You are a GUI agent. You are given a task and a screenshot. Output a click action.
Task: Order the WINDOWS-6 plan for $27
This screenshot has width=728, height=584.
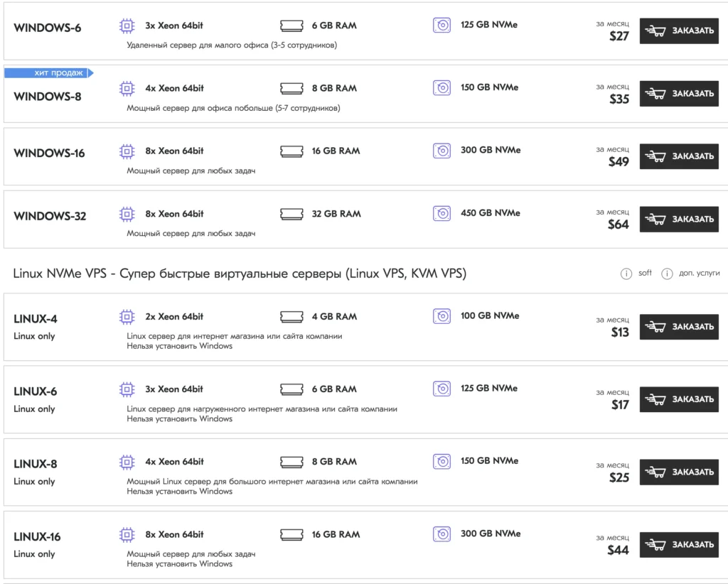[x=679, y=31]
